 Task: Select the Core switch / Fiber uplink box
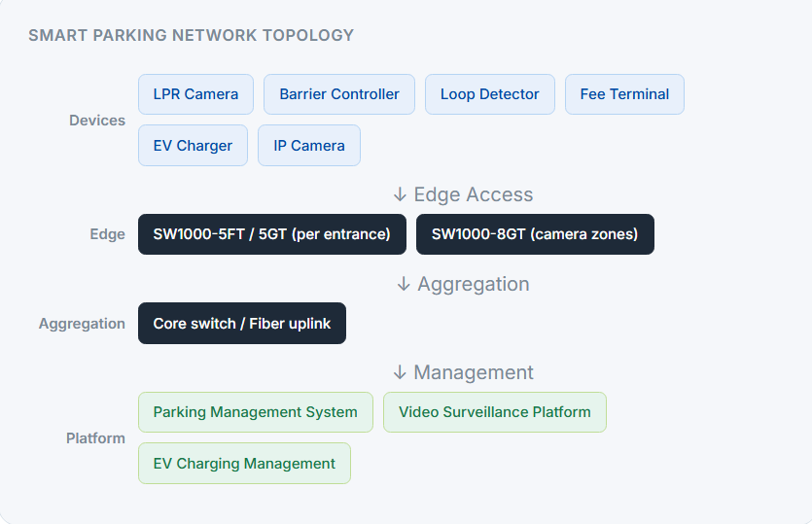pyautogui.click(x=242, y=323)
